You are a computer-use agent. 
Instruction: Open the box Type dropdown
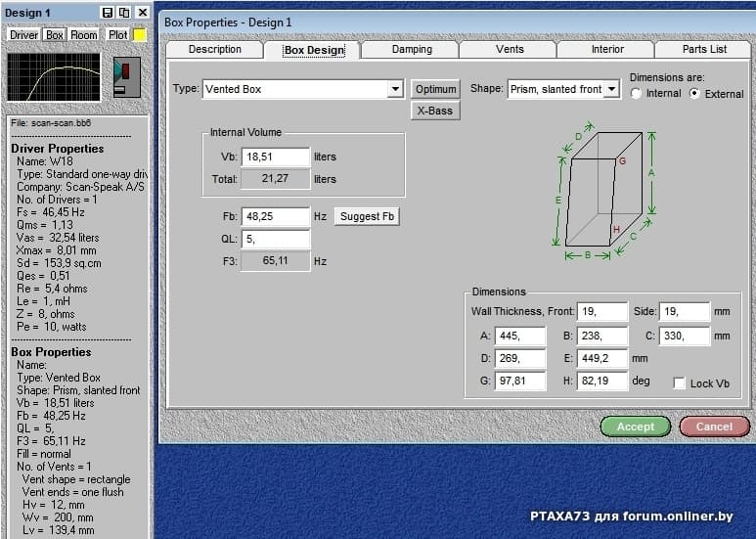(395, 89)
